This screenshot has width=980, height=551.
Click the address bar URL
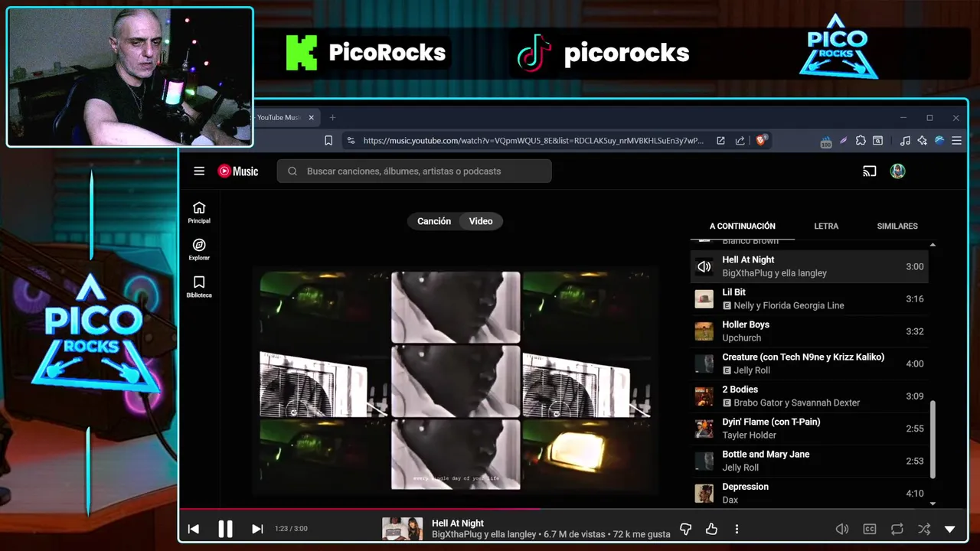[533, 141]
